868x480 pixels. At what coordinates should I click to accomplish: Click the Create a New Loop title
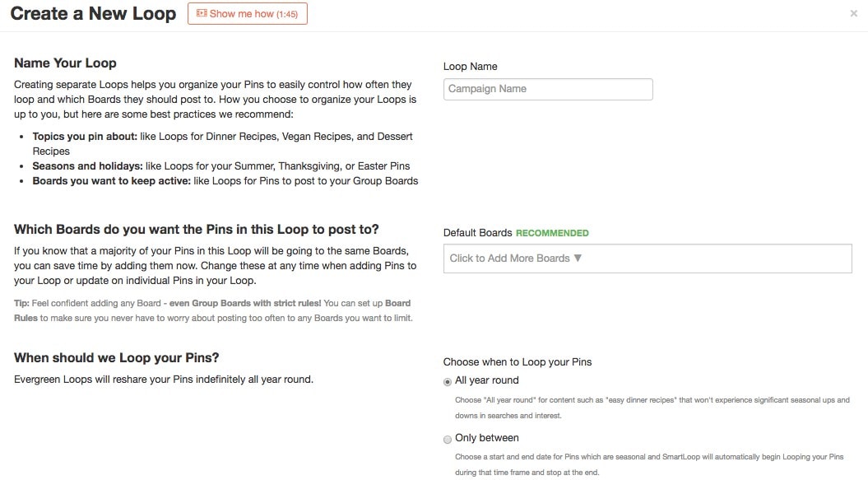pyautogui.click(x=93, y=13)
